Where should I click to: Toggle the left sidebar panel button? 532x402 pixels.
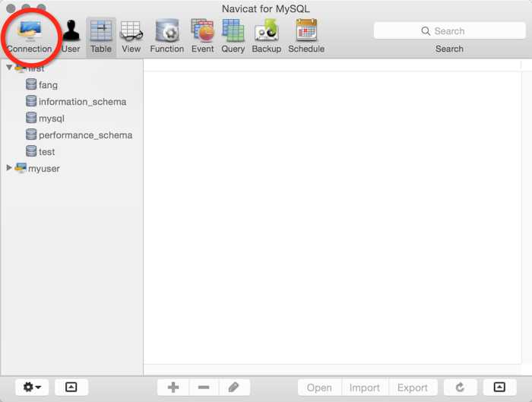tap(71, 387)
